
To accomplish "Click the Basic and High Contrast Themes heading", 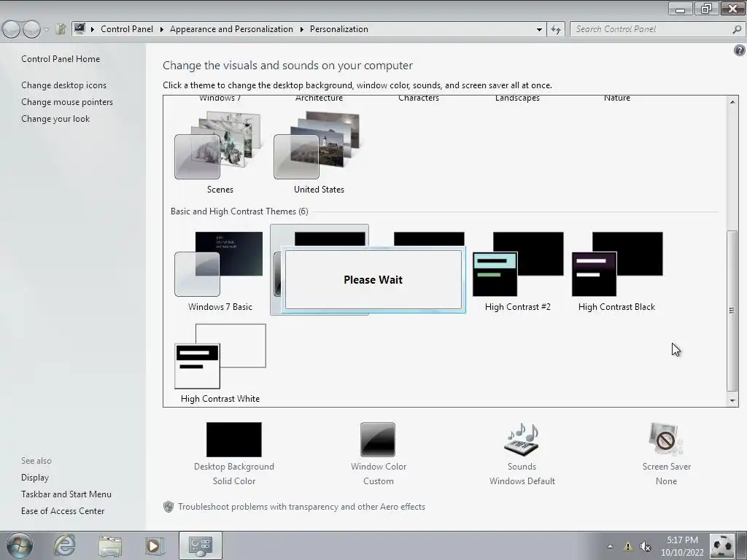I will click(239, 211).
